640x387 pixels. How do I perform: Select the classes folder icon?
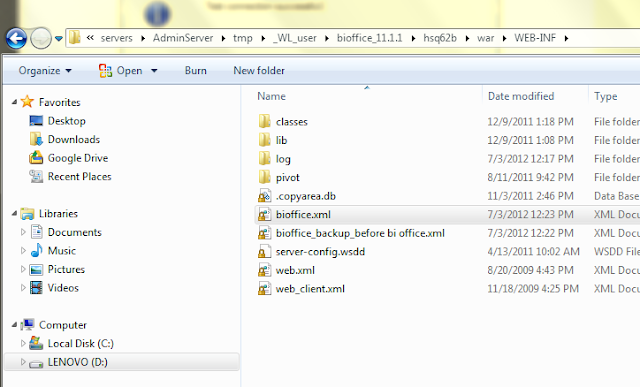[264, 121]
